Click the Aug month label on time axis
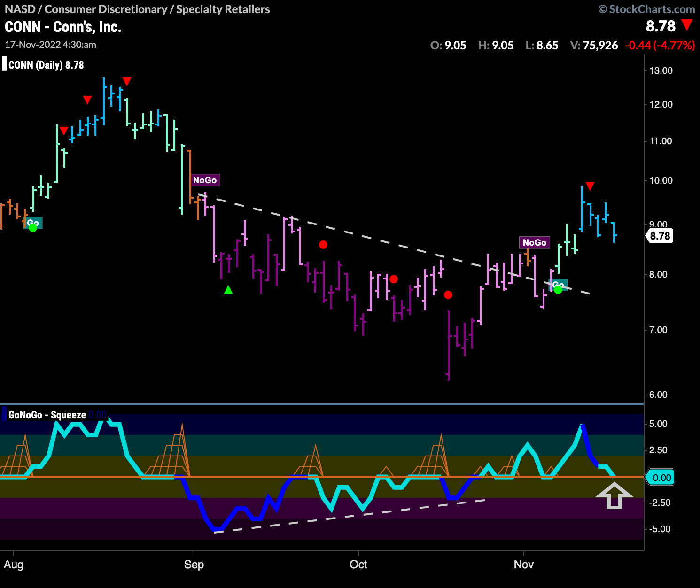 click(14, 565)
